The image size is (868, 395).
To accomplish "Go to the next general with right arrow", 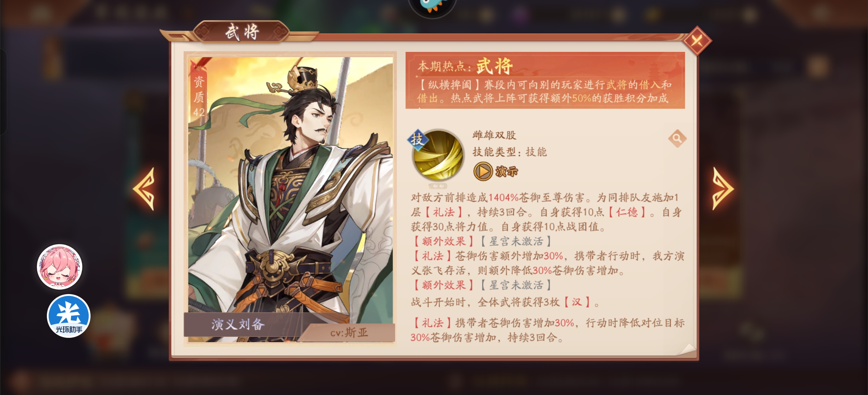I will pyautogui.click(x=723, y=189).
